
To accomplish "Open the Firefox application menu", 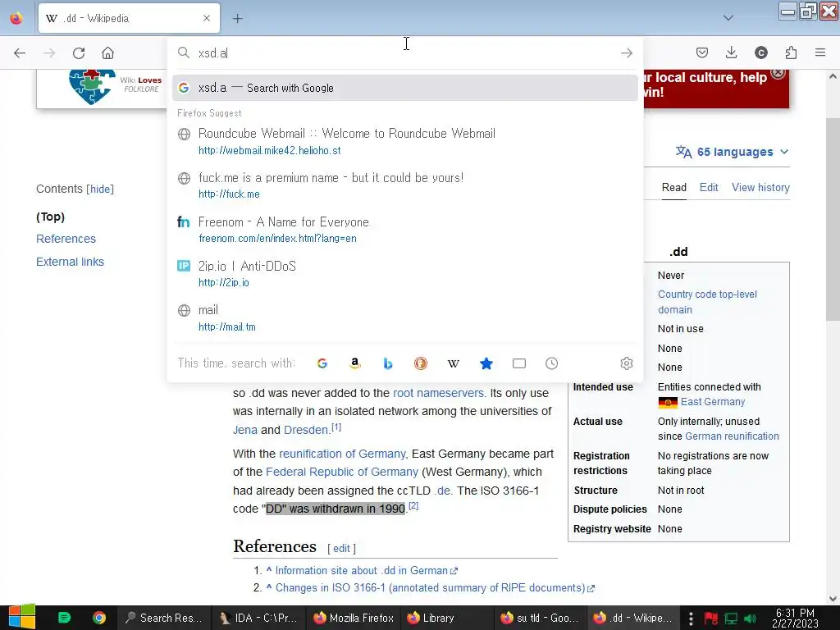I will 820,52.
